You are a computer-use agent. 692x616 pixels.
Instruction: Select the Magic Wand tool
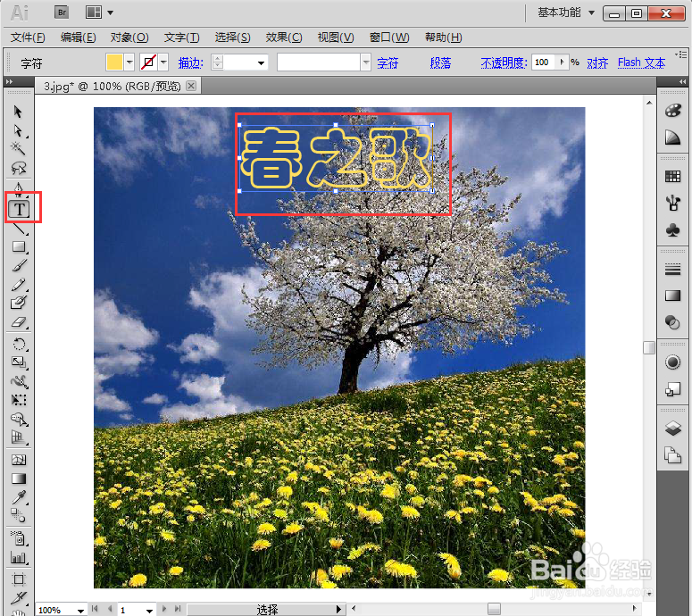pos(18,149)
